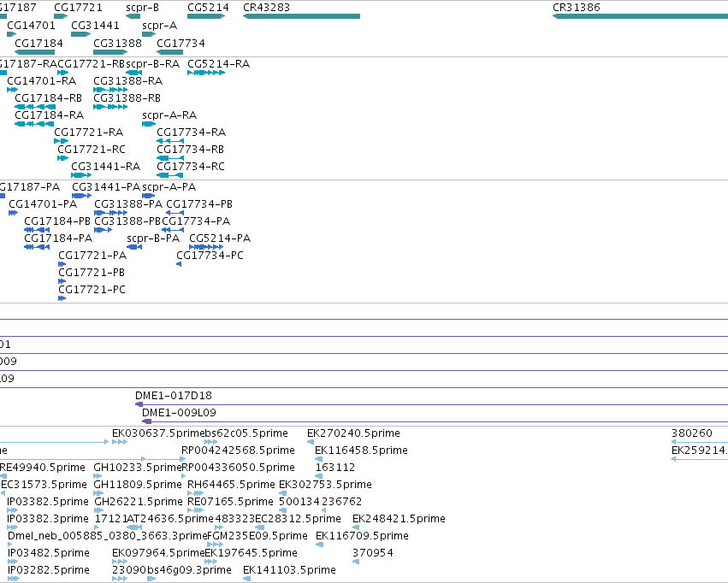Open EST EK030637.5prime

click(x=158, y=433)
